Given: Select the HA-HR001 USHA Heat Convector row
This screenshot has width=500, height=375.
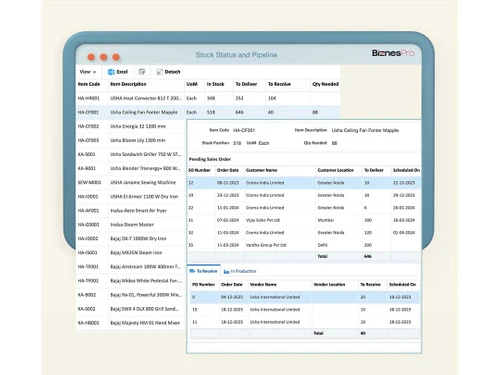Looking at the screenshot, I should click(x=208, y=98).
